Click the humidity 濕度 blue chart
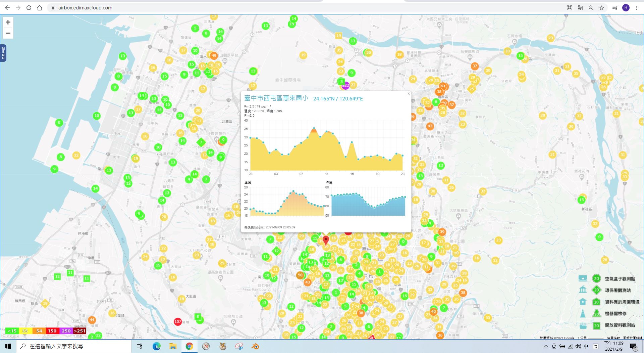The image size is (644, 353). [368, 202]
